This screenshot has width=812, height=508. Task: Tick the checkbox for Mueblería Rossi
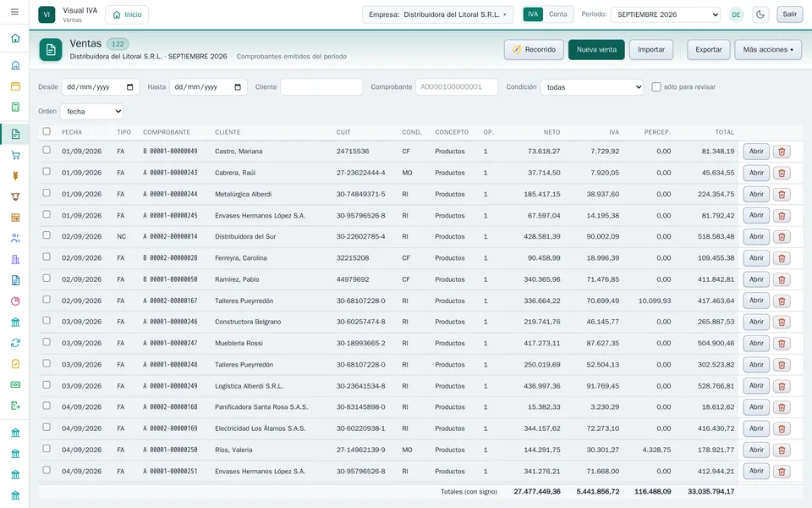(x=47, y=342)
